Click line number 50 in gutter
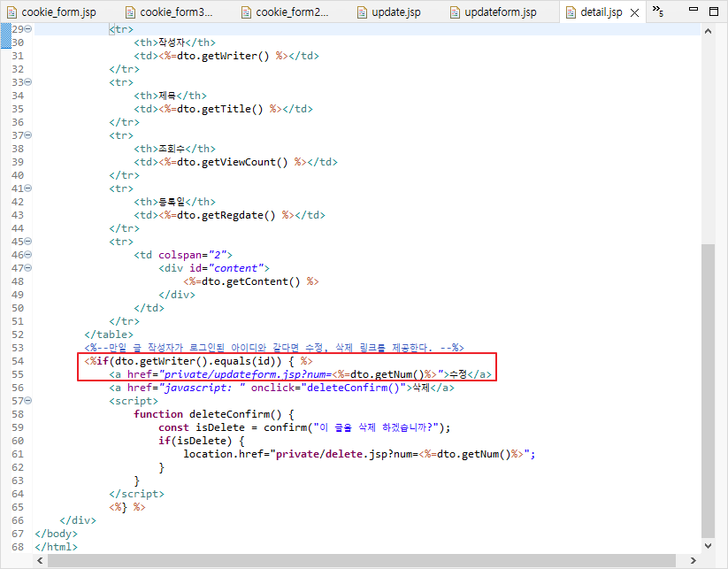728x569 pixels. point(18,308)
